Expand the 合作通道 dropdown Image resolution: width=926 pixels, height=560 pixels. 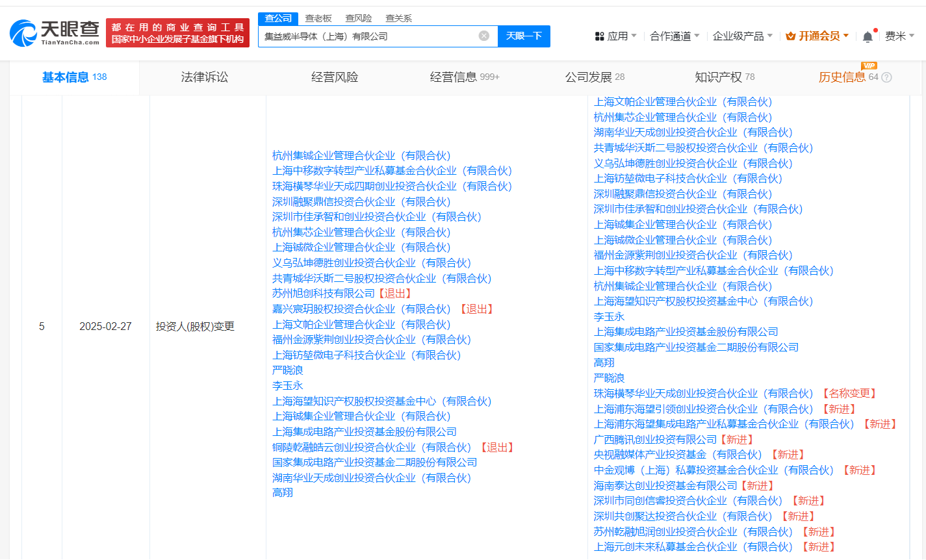[x=675, y=36]
